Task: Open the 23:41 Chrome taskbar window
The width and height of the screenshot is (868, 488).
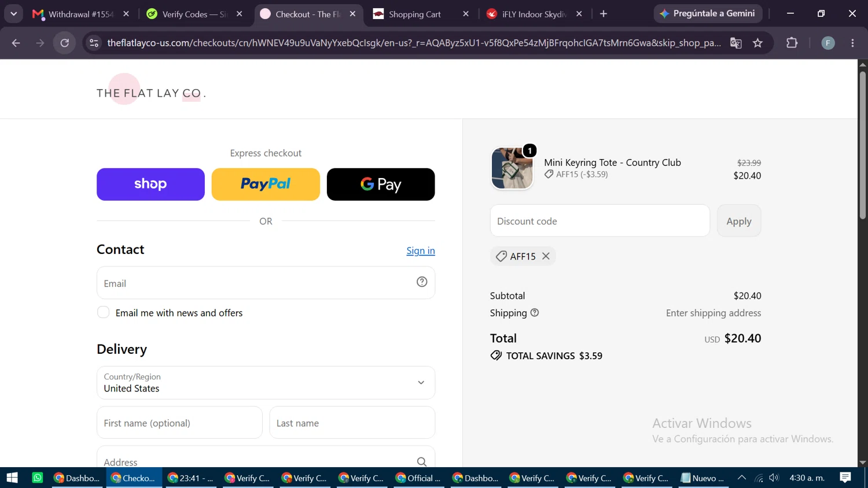Action: pyautogui.click(x=190, y=478)
